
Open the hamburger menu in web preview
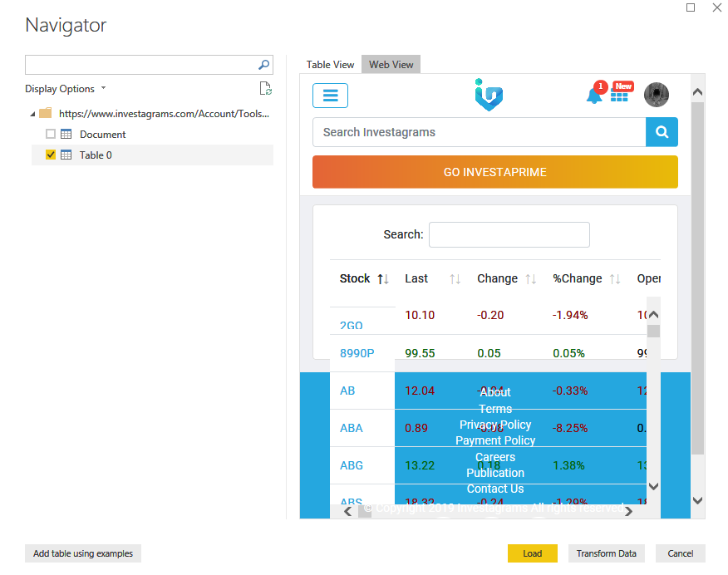330,96
